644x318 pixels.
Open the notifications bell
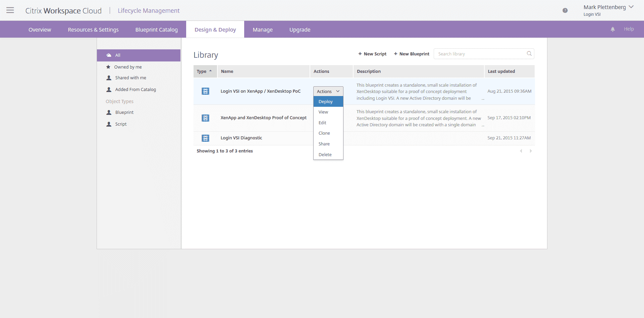point(612,29)
